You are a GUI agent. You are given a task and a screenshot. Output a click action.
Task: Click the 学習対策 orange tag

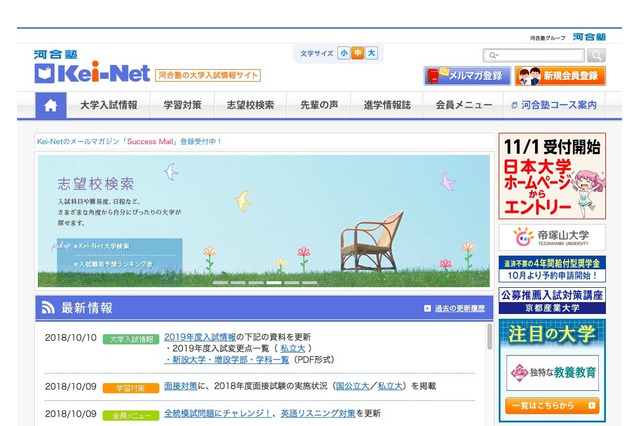tap(131, 388)
